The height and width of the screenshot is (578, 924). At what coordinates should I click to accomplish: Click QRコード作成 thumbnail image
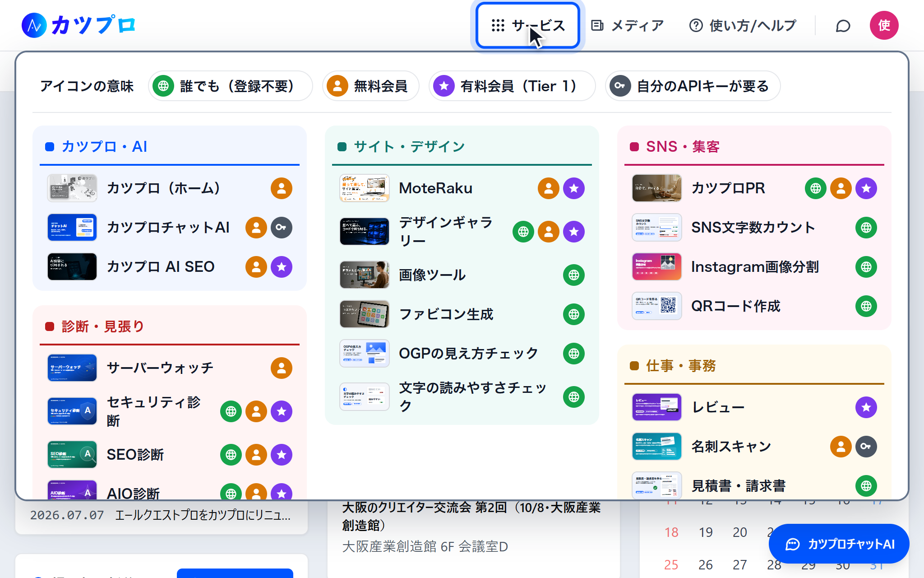tap(657, 306)
